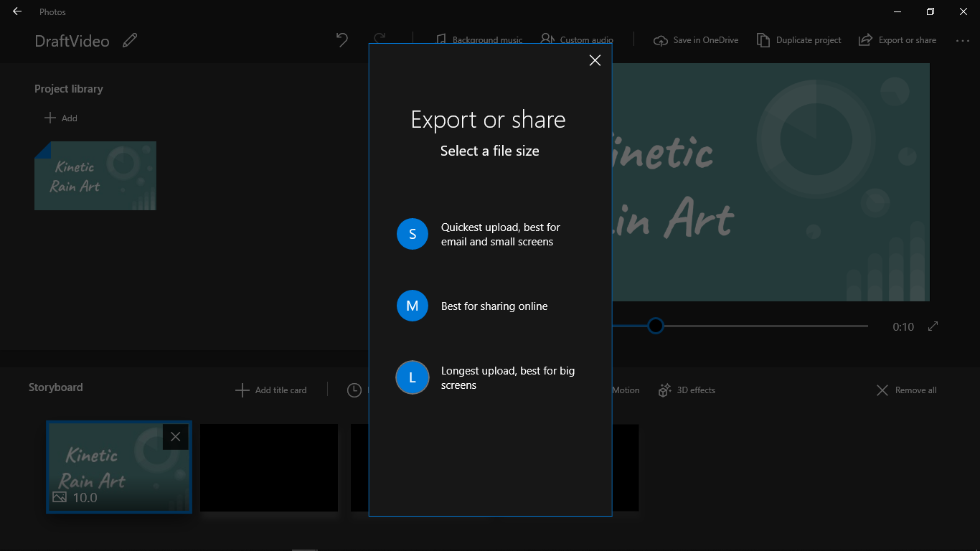Click the Select a file size heading
Image resolution: width=980 pixels, height=551 pixels.
tap(490, 151)
